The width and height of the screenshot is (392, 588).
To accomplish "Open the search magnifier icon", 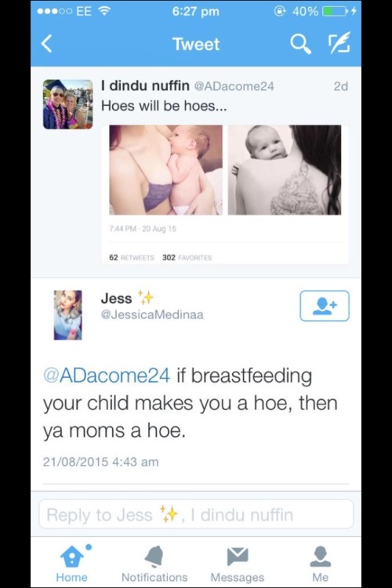I will pos(300,44).
